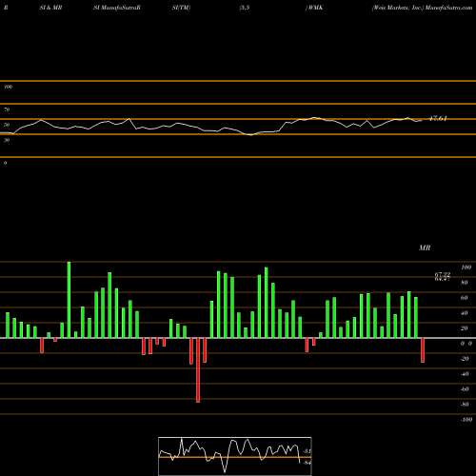This screenshot has height=476, width=476.
Task: Click the 50 level label on the RSI chart
Action: coord(7,125)
